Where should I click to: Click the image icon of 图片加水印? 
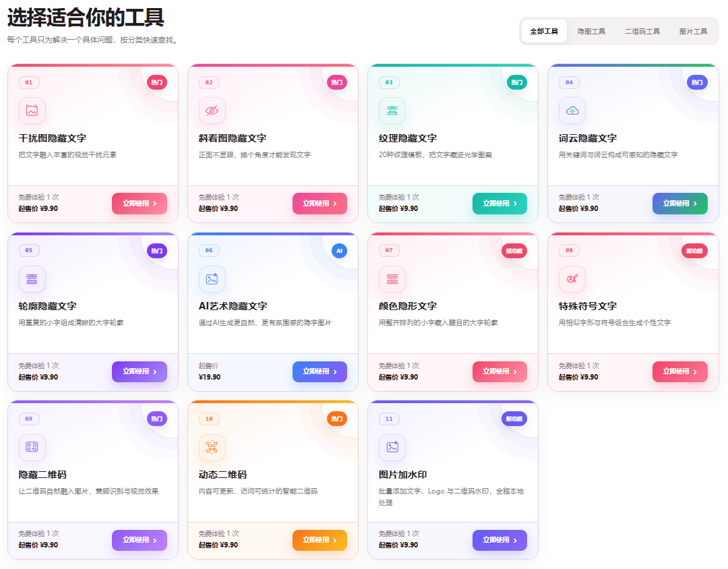pos(392,447)
